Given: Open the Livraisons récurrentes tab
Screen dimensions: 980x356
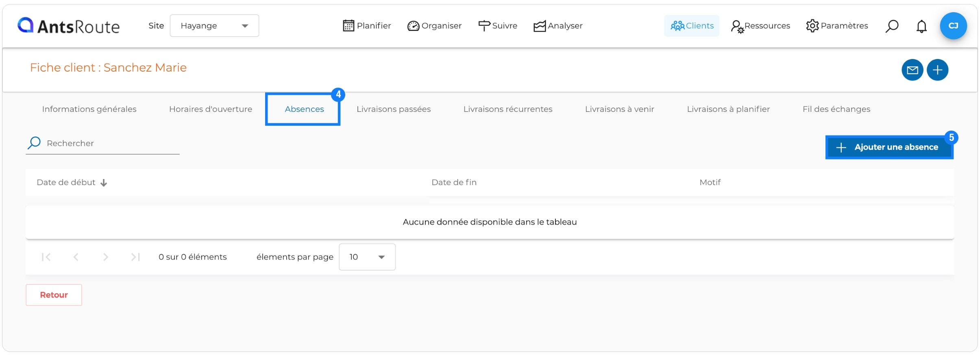Looking at the screenshot, I should 508,109.
